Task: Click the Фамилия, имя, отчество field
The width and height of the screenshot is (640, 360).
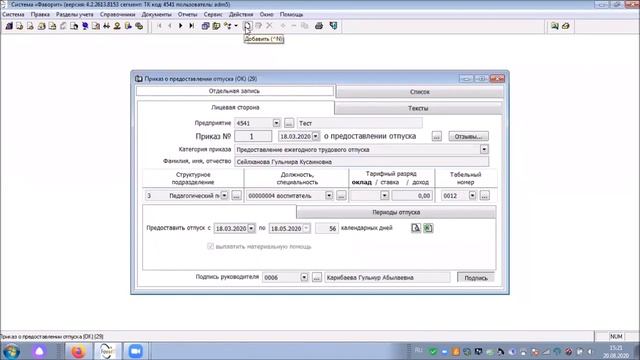Action: click(x=361, y=162)
